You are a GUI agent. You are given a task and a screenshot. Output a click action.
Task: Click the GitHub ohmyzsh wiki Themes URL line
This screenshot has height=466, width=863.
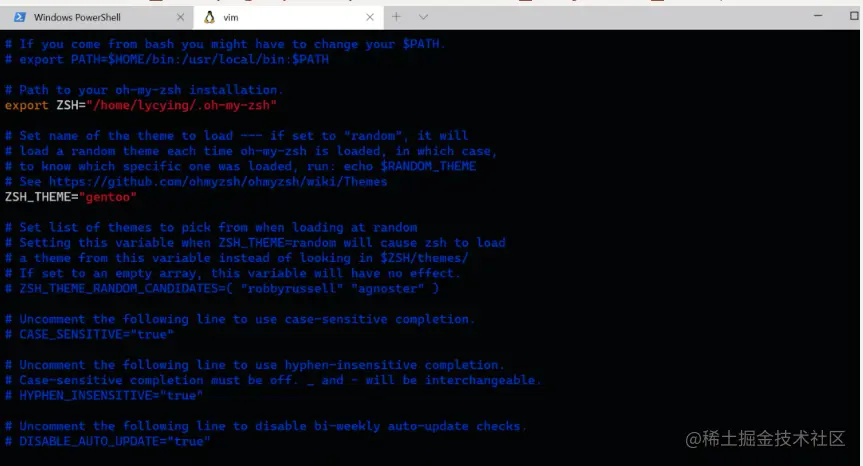click(196, 182)
